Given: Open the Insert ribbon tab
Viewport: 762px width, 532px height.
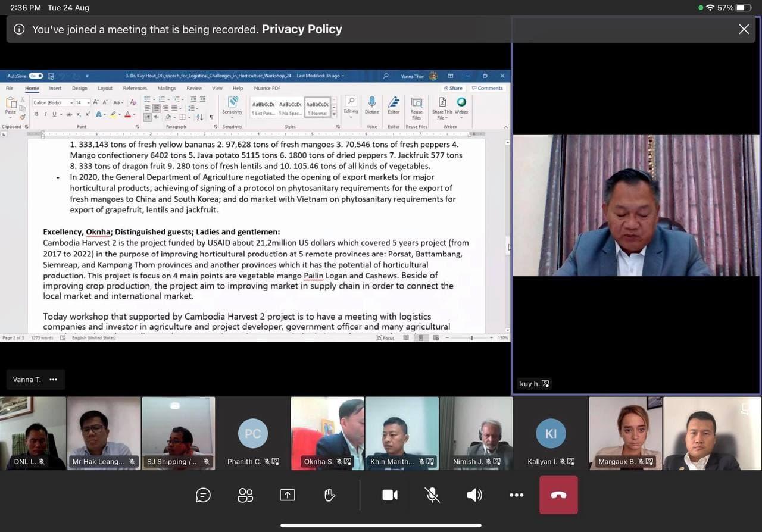Looking at the screenshot, I should [x=55, y=88].
